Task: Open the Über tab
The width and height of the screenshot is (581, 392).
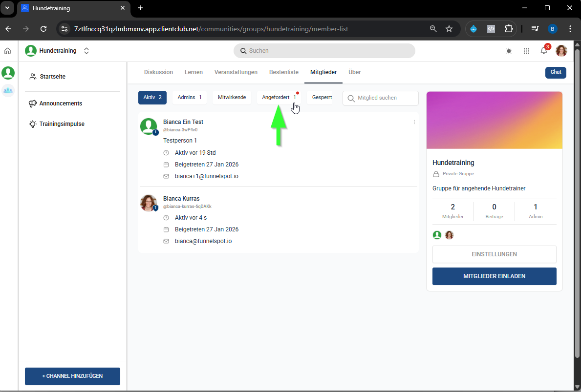Action: [355, 72]
